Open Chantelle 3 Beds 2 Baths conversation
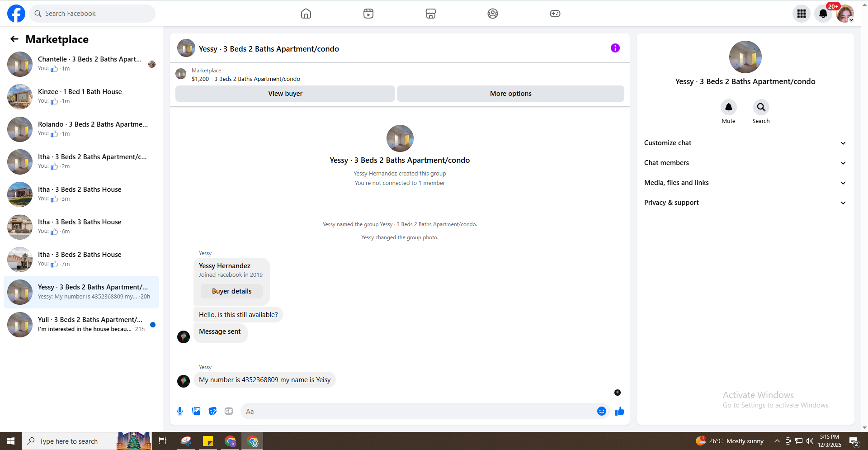This screenshot has height=450, width=868. coord(81,64)
